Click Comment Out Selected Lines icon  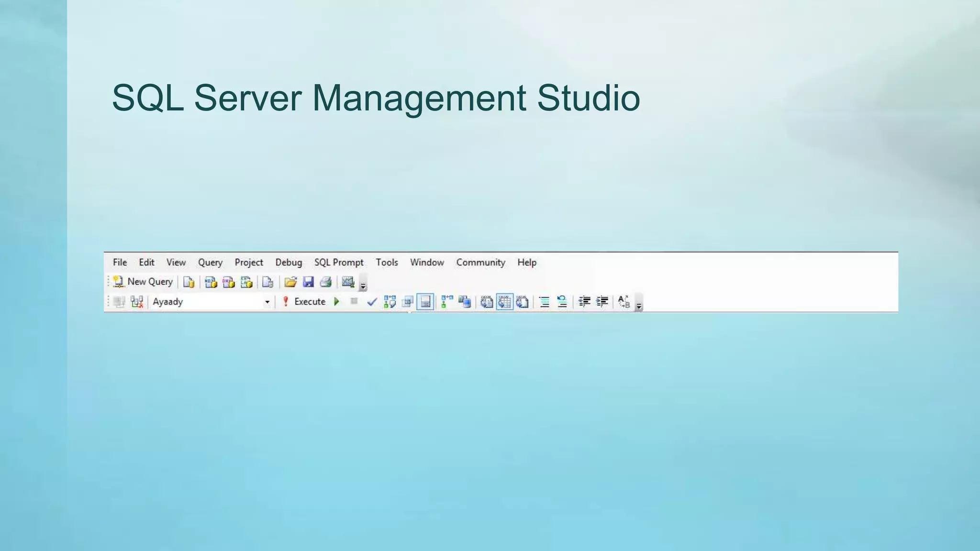[x=544, y=302]
